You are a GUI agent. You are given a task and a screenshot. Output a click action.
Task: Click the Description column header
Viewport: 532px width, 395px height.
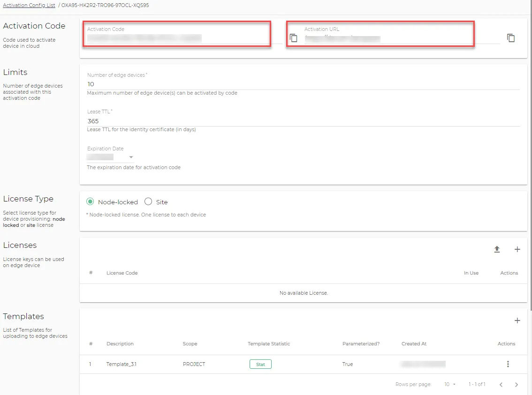point(120,344)
